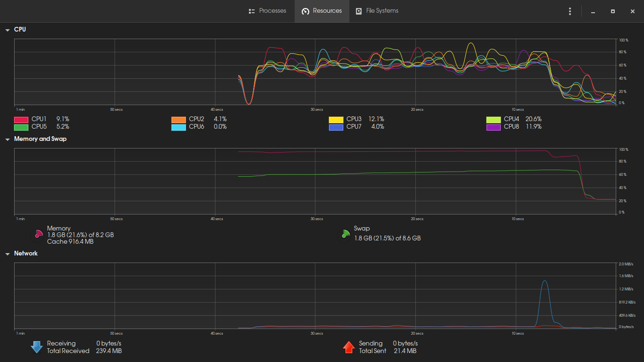Screen dimensions: 644x362
Task: Change the CPU1 red color swatch
Action: click(21, 120)
